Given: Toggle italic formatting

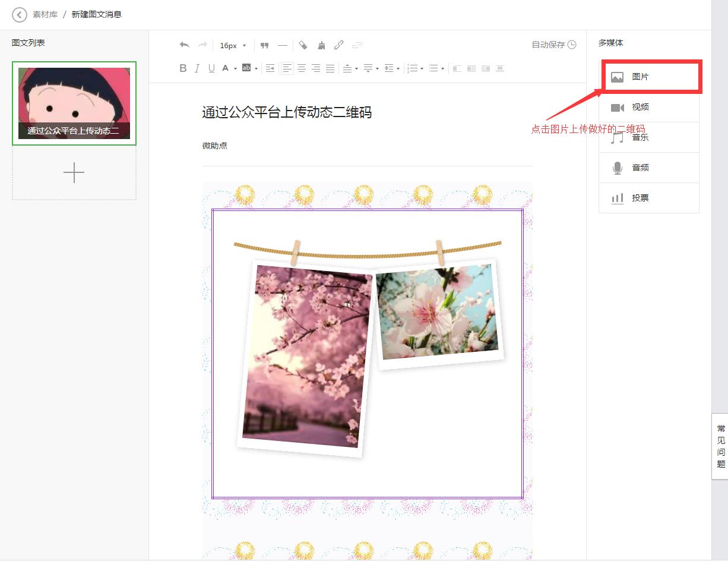Looking at the screenshot, I should [197, 68].
